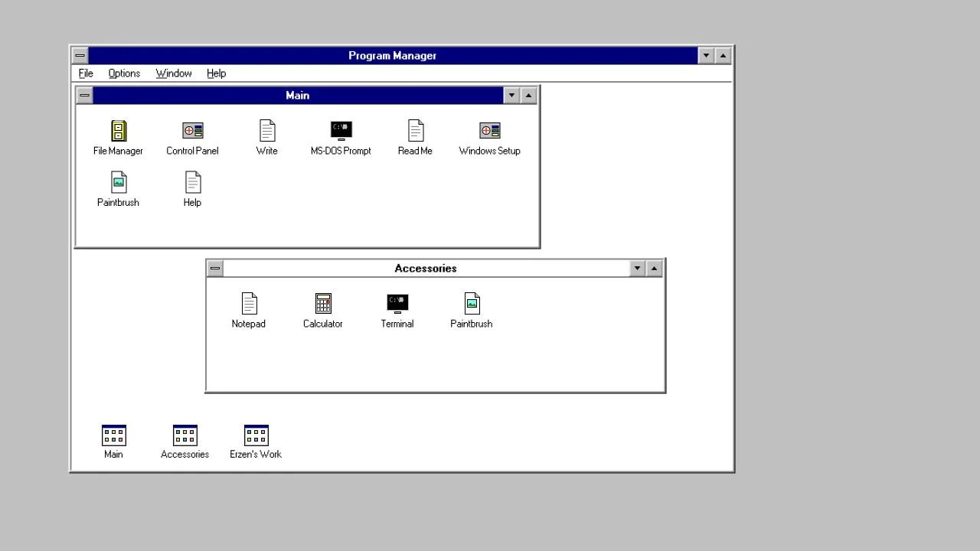Open Program Manager's control menu box

tap(80, 56)
